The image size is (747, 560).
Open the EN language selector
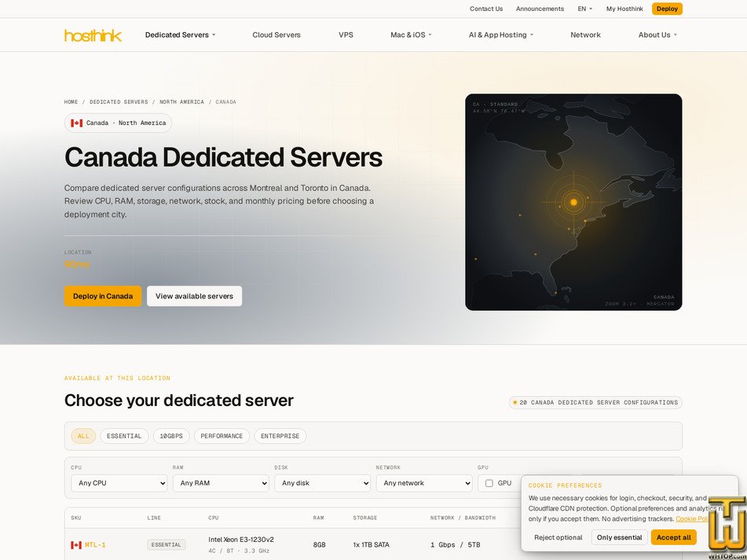coord(585,9)
